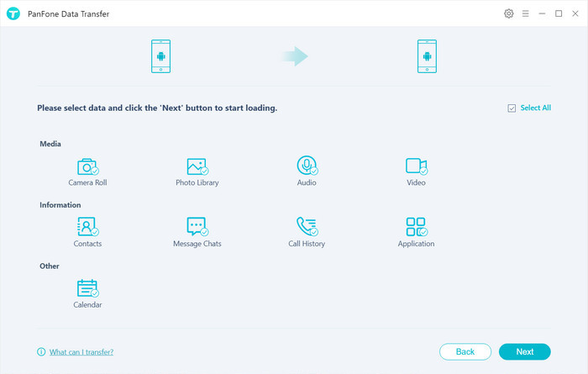Click the Message Chats label
Screen dimensions: 588x374
tap(197, 244)
